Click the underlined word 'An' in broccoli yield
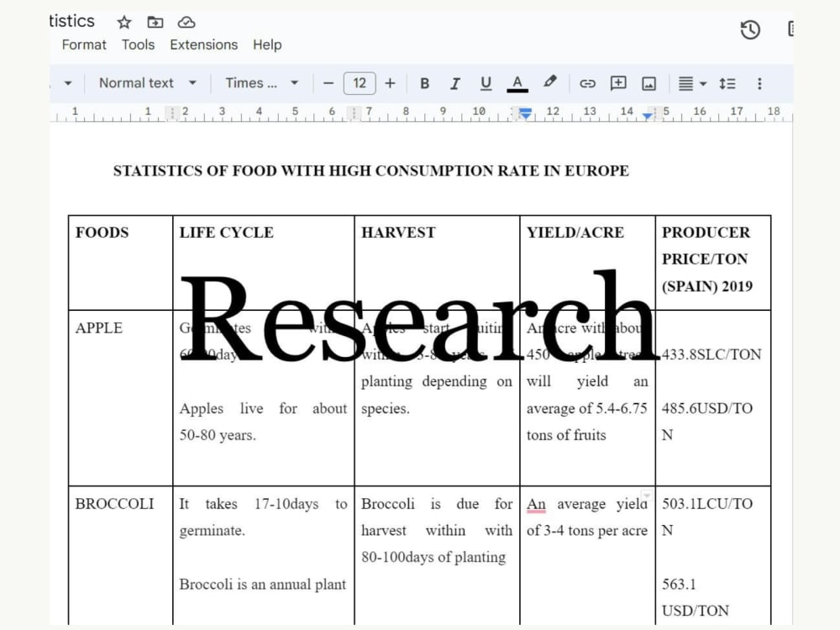The height and width of the screenshot is (630, 840). (536, 504)
